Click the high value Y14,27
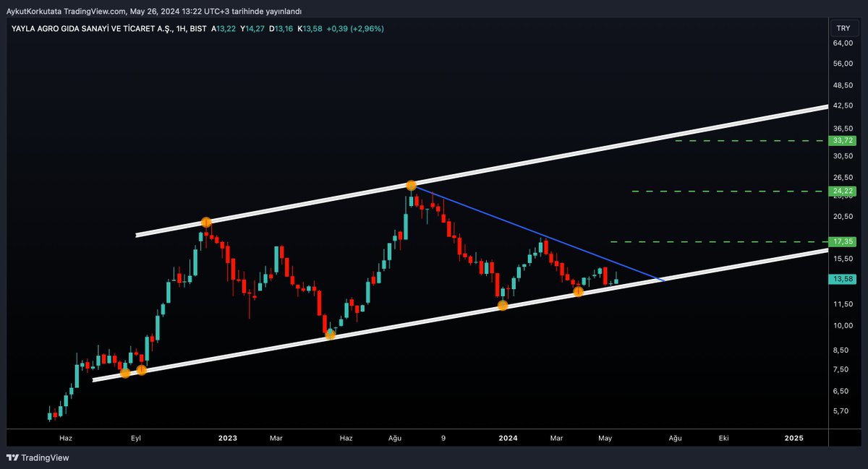Image resolution: width=868 pixels, height=469 pixels. [x=253, y=28]
